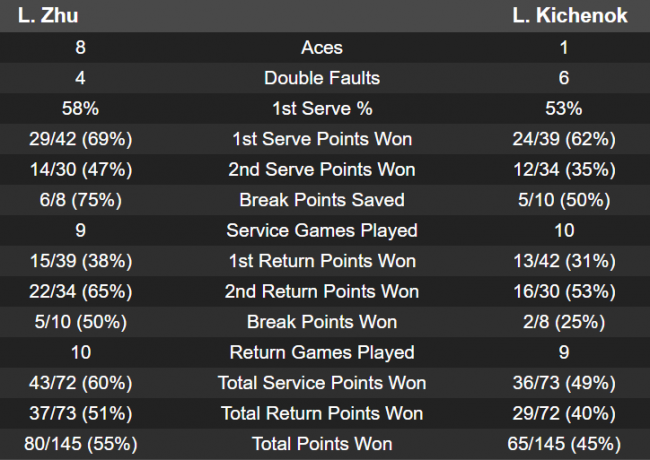Select the Total Return Points Won label

[322, 413]
